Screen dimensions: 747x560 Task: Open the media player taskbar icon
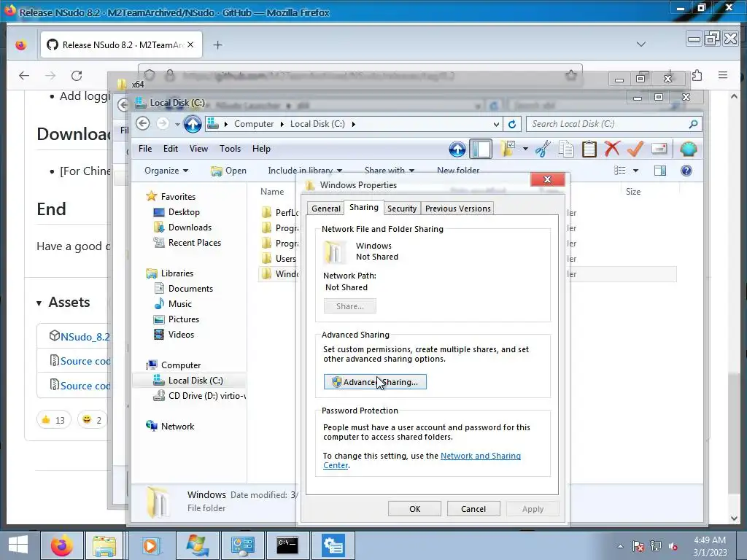tap(150, 545)
